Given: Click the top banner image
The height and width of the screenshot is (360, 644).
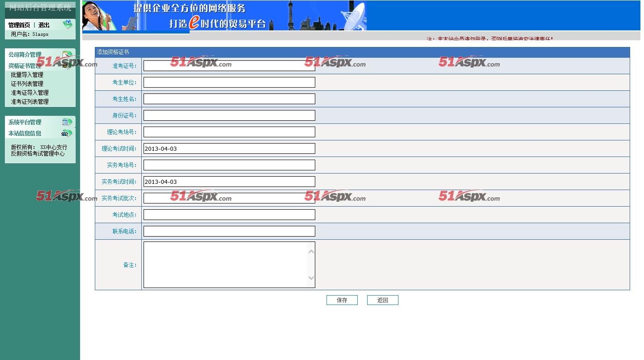Looking at the screenshot, I should pos(225,16).
